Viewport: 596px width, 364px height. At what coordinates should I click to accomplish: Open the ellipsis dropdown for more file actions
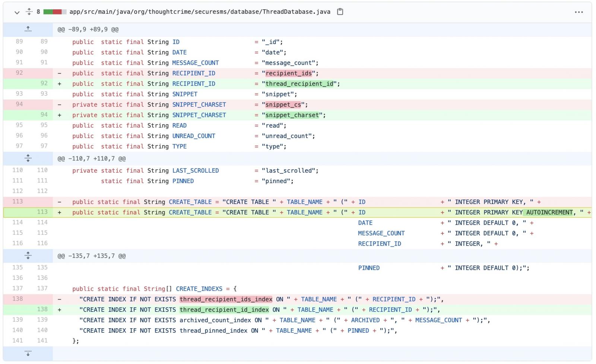click(579, 12)
